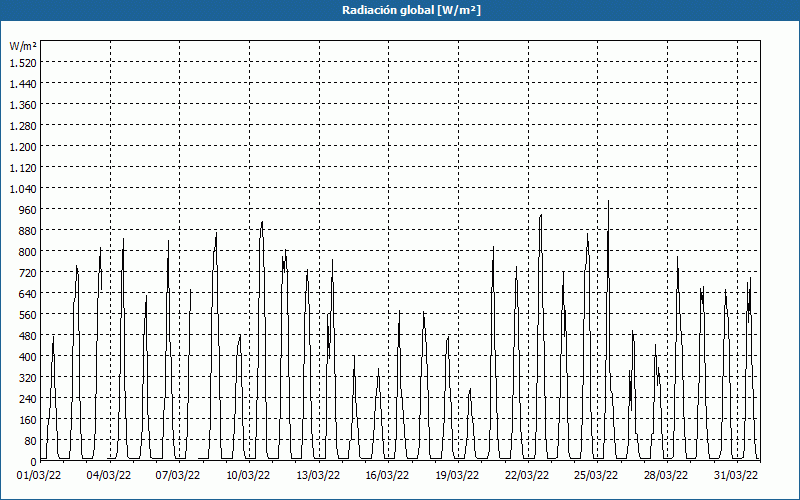800x500 pixels.
Task: Select the 28/03/22 date label
Action: tap(666, 476)
